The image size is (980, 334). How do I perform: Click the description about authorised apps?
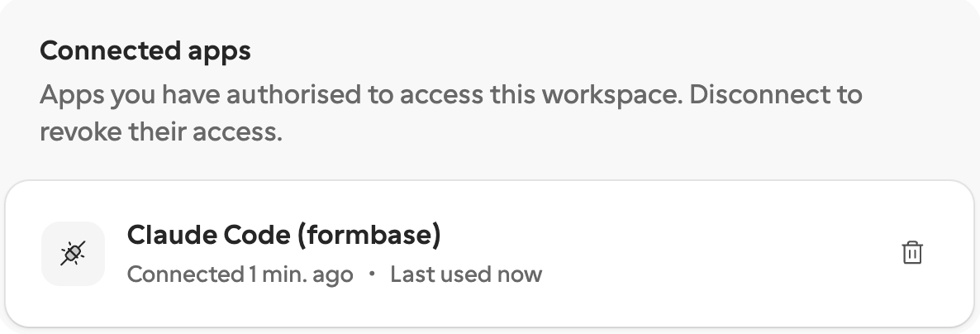451,113
